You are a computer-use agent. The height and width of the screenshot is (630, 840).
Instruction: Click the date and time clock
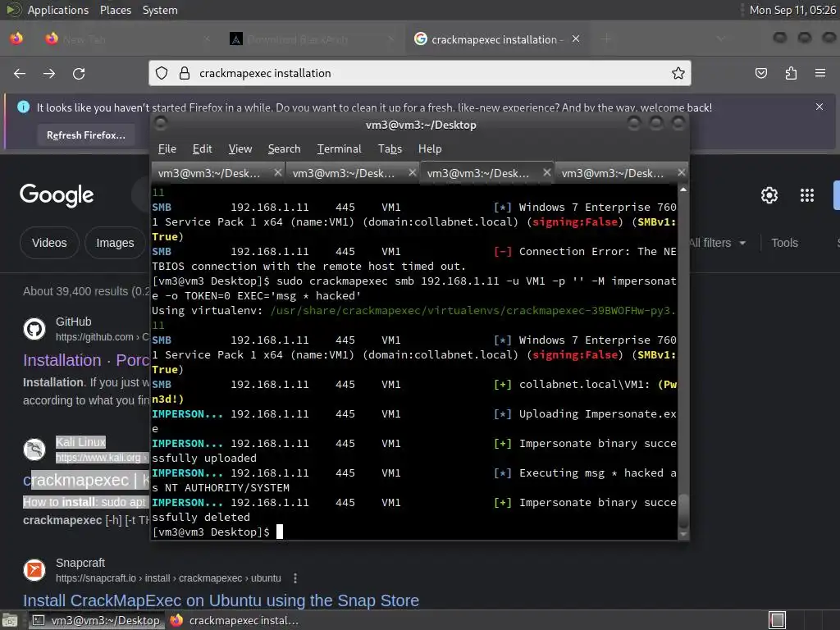click(792, 10)
